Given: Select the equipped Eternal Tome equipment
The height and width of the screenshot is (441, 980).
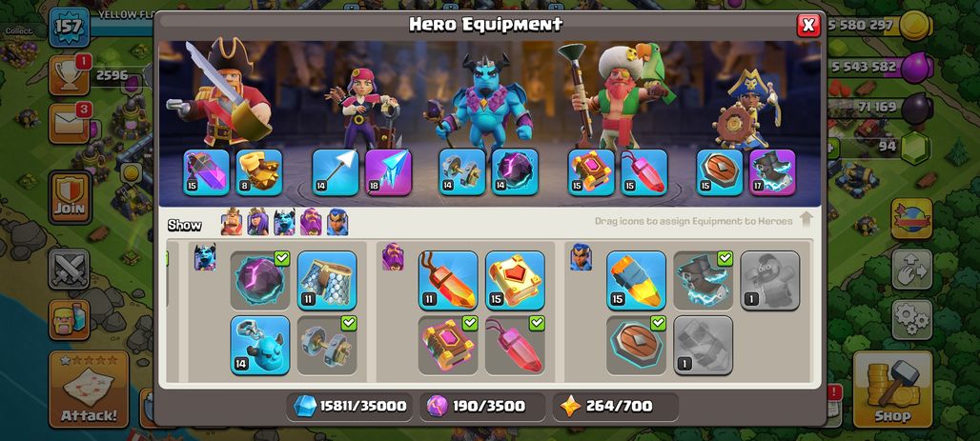Looking at the screenshot, I should pyautogui.click(x=448, y=345).
